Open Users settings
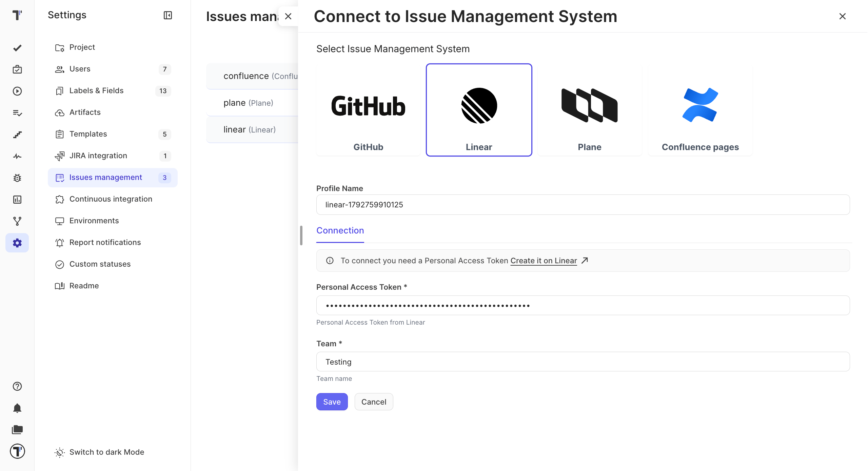The width and height of the screenshot is (868, 471). (x=113, y=69)
